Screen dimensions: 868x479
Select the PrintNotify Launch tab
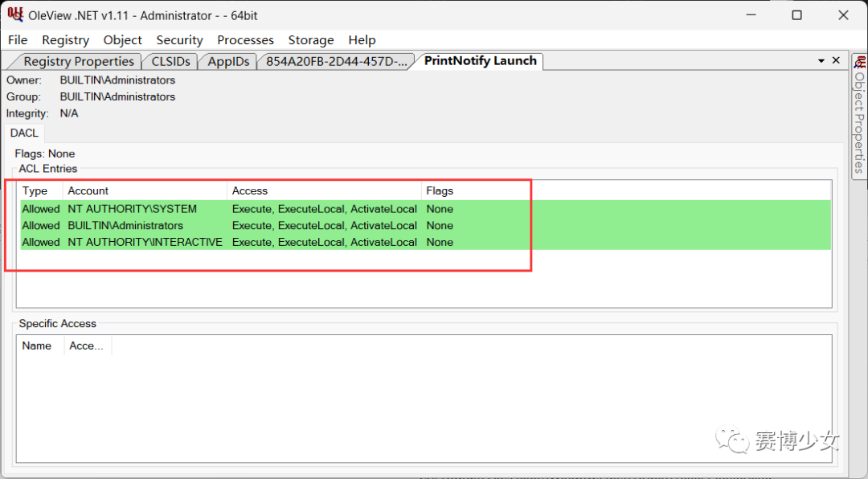point(481,61)
